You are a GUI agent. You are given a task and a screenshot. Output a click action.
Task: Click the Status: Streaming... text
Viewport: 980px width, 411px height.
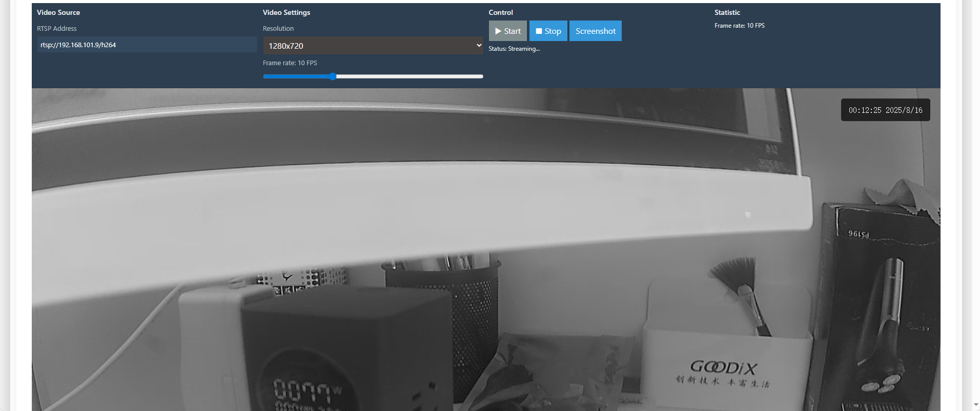[514, 49]
